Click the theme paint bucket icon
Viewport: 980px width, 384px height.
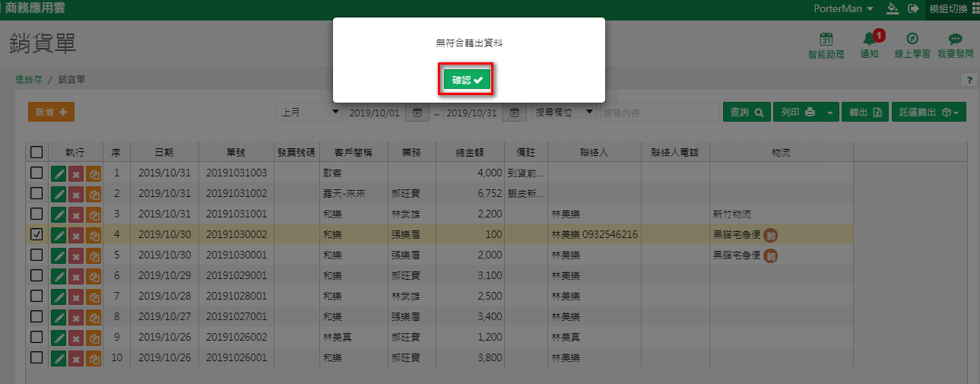pos(893,8)
